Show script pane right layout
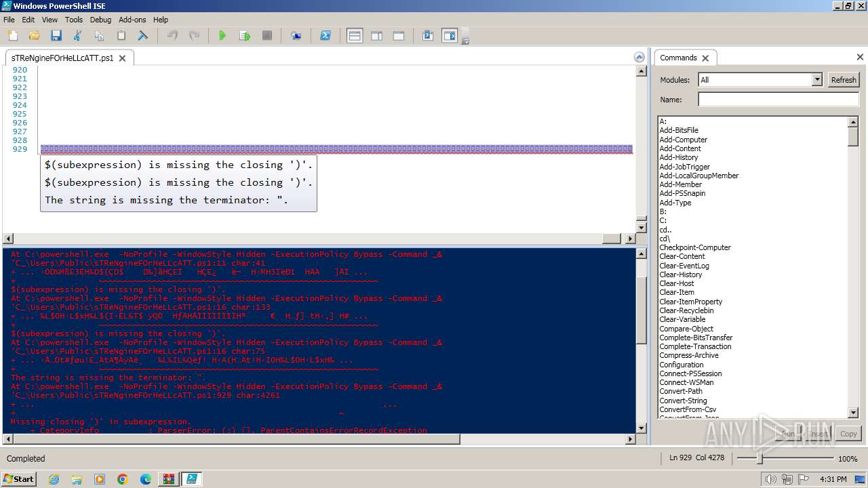The image size is (868, 488). (x=376, y=35)
